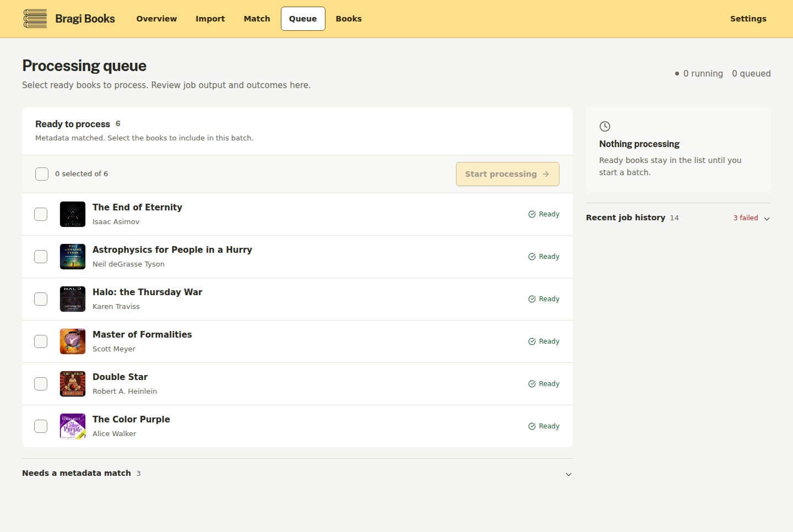Screen dimensions: 793x532
Task: Open The Color Purple cover thumbnail
Action: click(x=73, y=426)
